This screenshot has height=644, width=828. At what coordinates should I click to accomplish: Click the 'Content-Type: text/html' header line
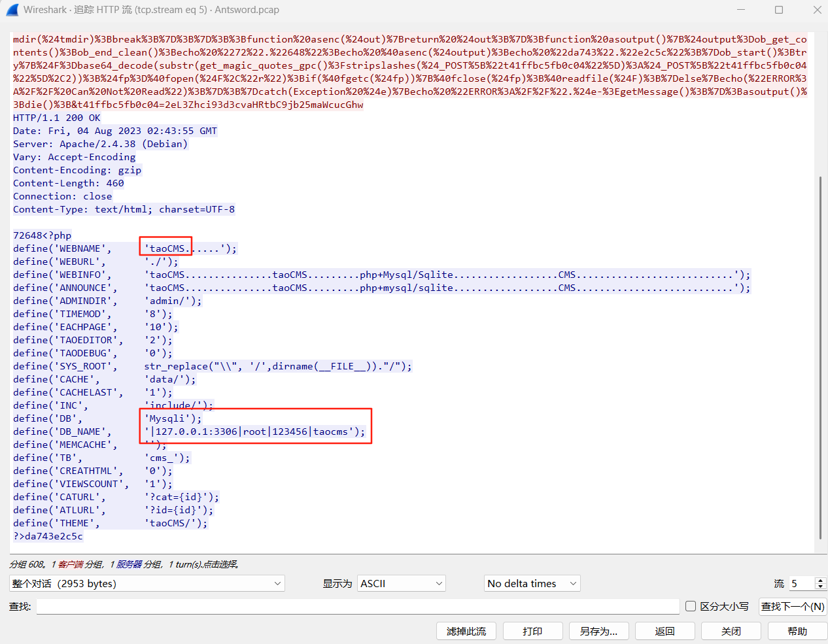pyautogui.click(x=124, y=209)
